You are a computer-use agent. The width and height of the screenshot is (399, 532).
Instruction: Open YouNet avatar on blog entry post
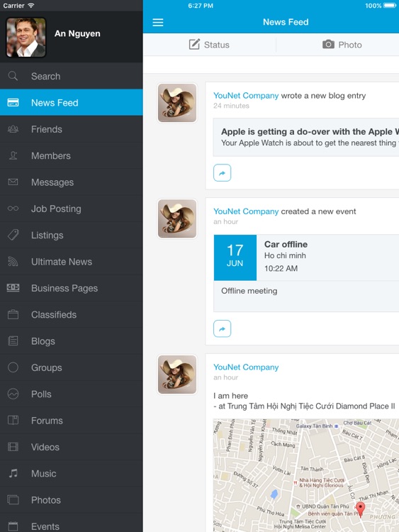click(177, 103)
